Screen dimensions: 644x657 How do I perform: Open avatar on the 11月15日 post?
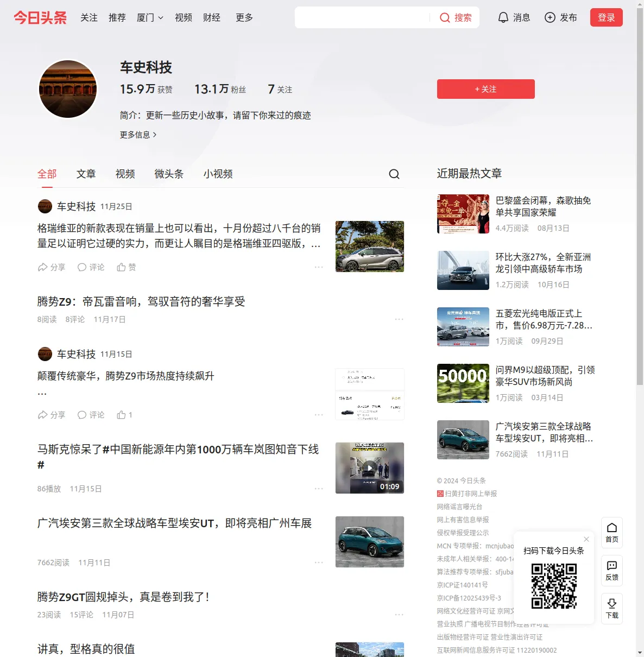[x=45, y=354]
